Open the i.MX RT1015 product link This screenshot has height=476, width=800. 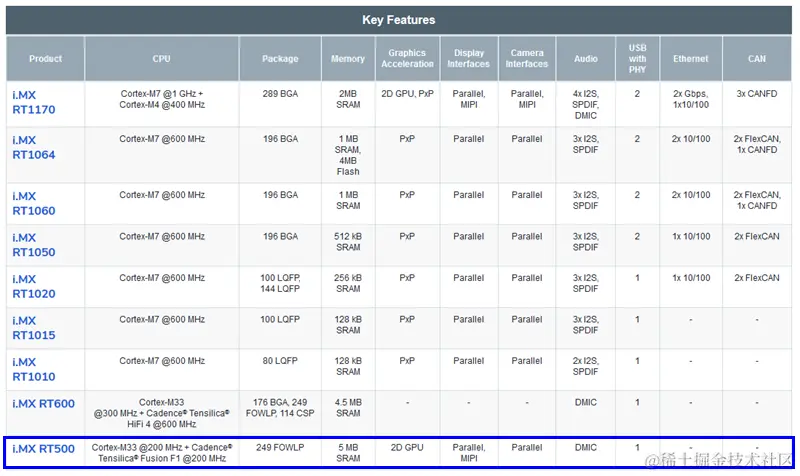34,328
